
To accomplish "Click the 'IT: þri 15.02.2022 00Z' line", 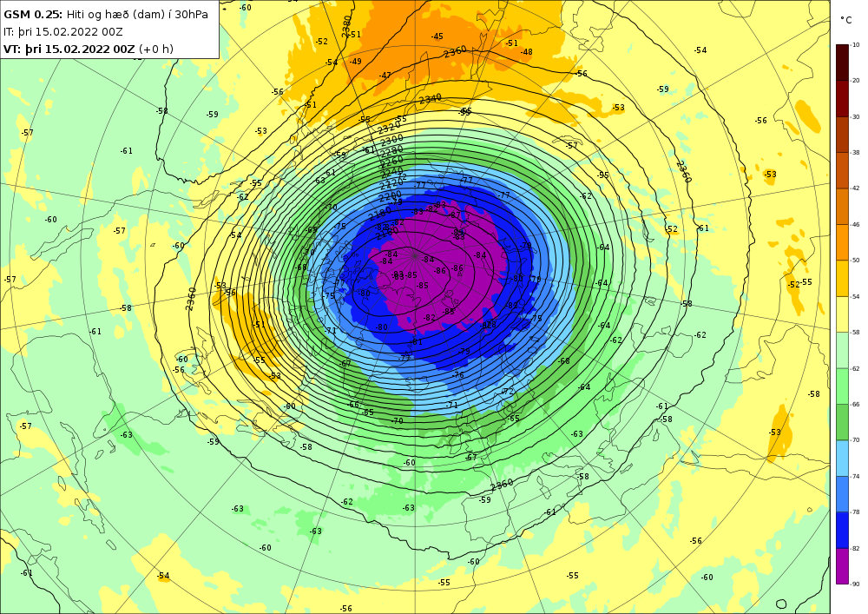I will 63,31.
